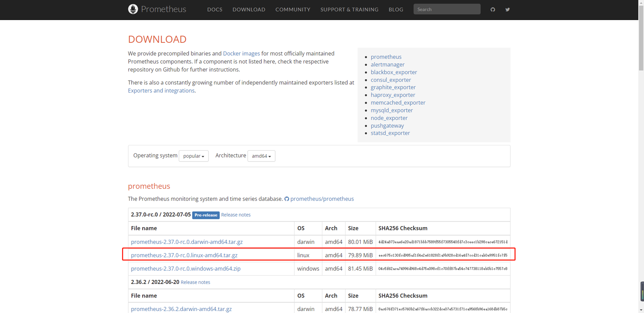Select the checksum for 2.37.0-rc.0 darwin

click(443, 242)
